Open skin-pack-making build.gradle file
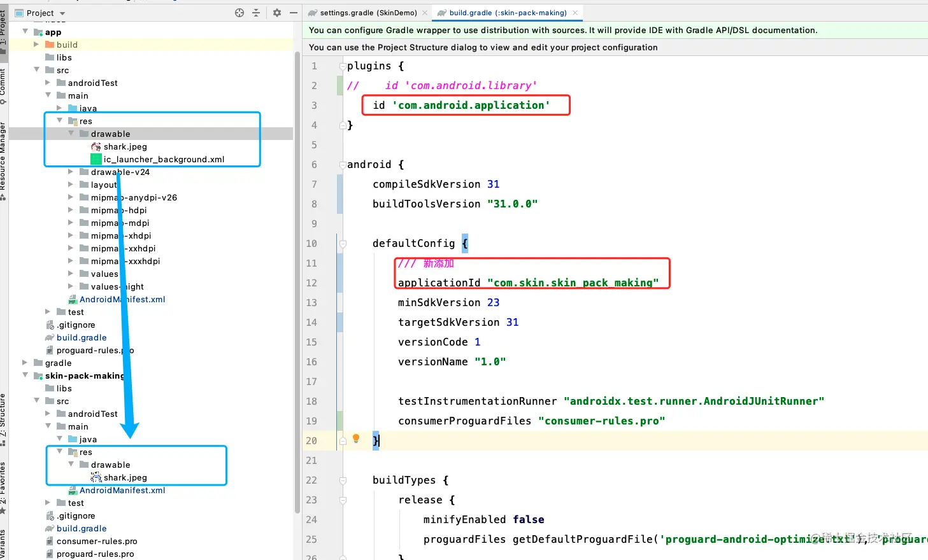This screenshot has height=560, width=928. coord(76,528)
